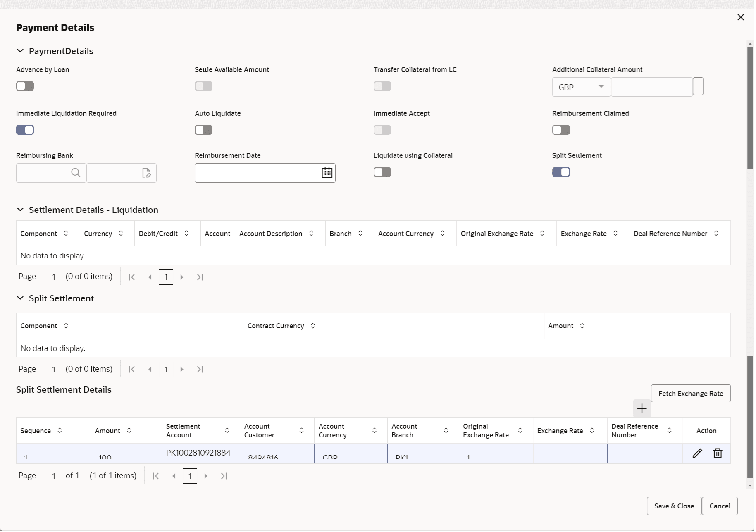
Task: Sort the Component column in Settlement Details
Action: click(x=66, y=234)
